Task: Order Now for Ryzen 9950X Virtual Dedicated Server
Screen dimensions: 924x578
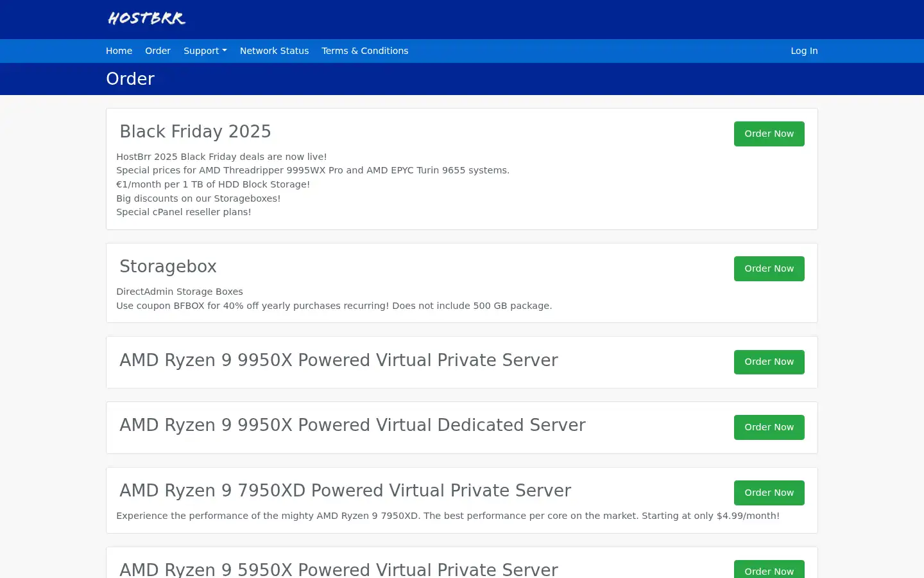Action: [x=769, y=427]
